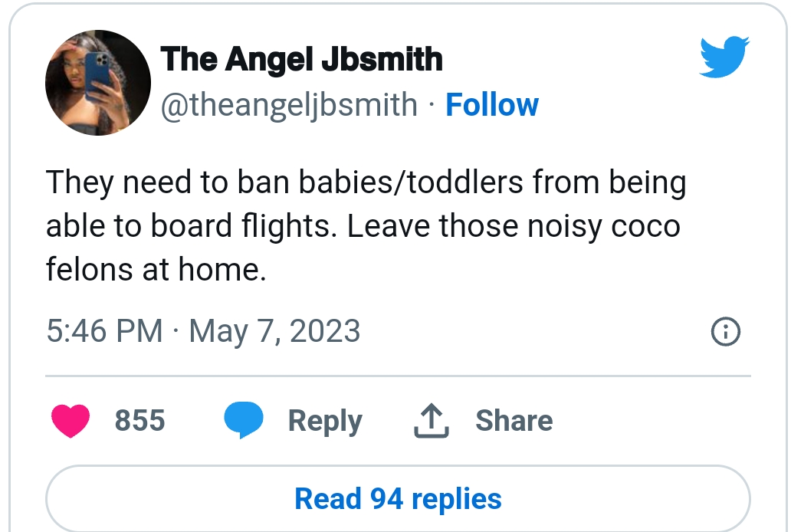Open the @theangeljbsmith handle link

pos(289,105)
